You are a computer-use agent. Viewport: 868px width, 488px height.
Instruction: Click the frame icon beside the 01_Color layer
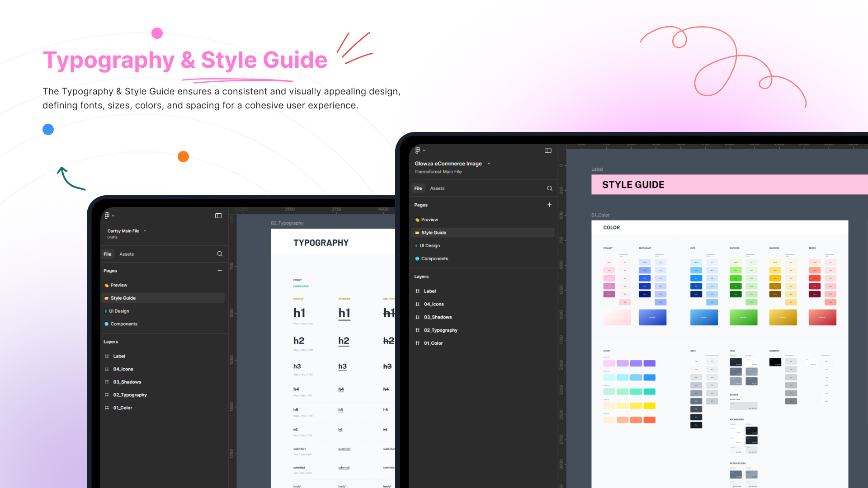[417, 343]
